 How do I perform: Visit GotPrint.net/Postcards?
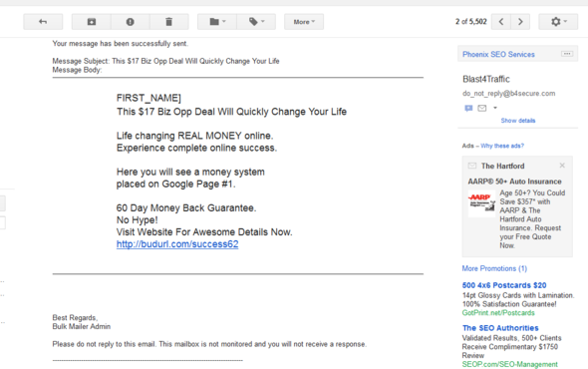[498, 313]
